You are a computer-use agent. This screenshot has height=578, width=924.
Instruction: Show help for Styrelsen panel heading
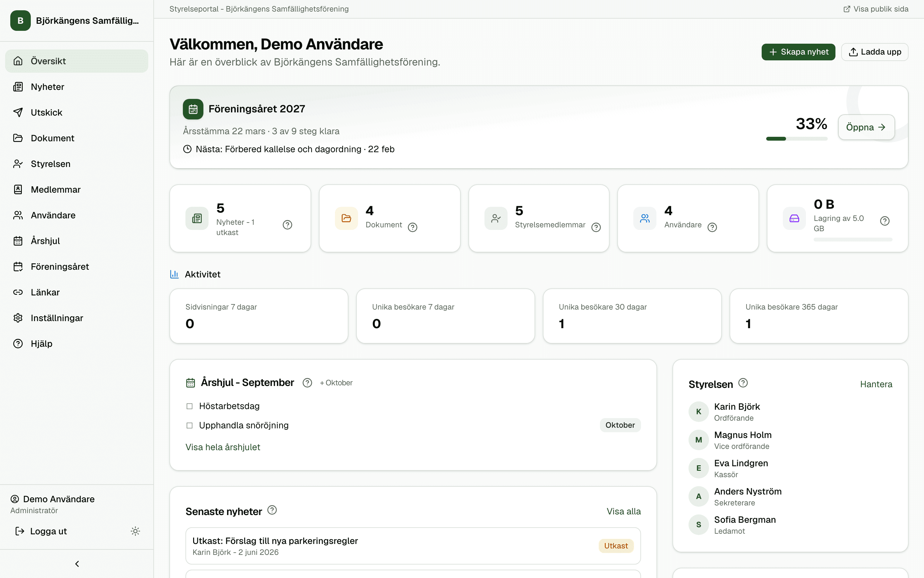coord(743,383)
